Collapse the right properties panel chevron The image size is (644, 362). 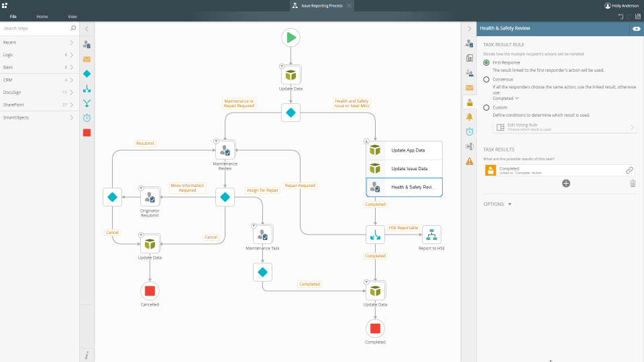[470, 29]
